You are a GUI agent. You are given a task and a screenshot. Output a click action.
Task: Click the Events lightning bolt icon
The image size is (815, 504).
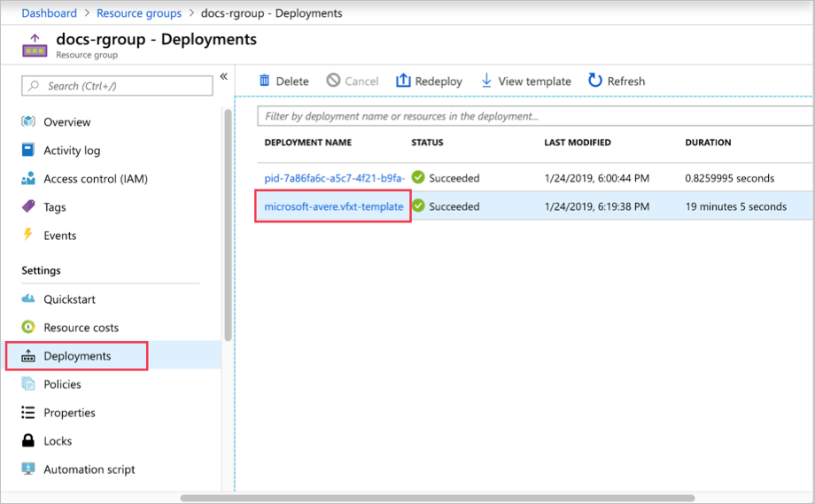click(28, 235)
